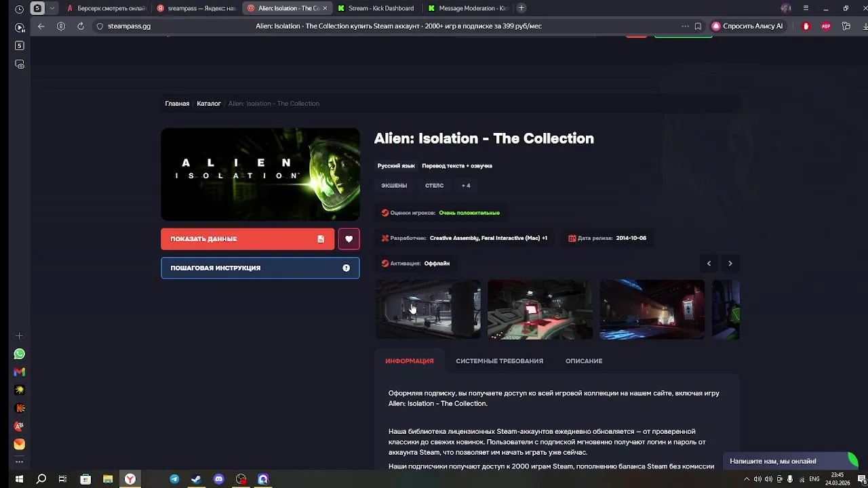Open the Windows Start menu
868x488 pixels.
pyautogui.click(x=19, y=479)
